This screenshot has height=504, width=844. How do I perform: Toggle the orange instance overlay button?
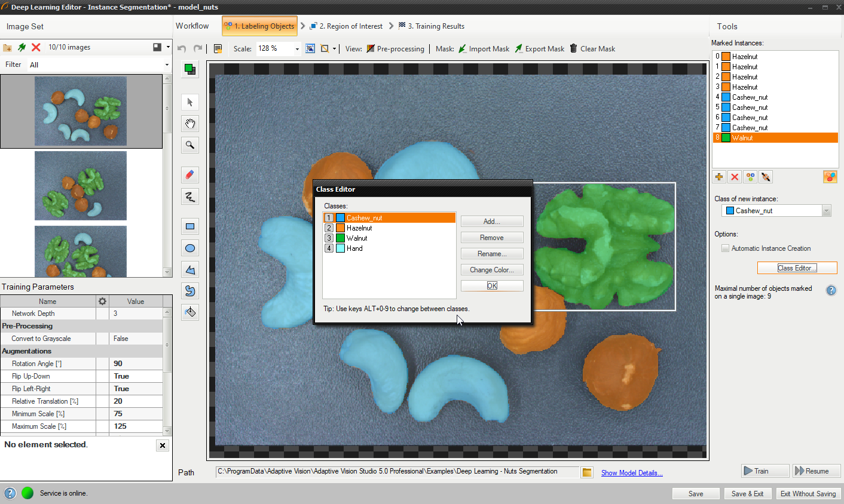pyautogui.click(x=830, y=177)
